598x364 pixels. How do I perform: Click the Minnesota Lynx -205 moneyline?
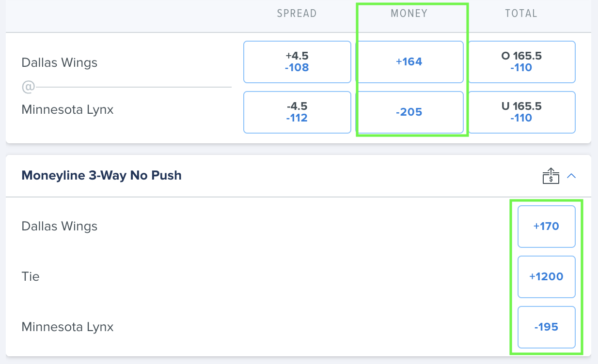(x=409, y=112)
